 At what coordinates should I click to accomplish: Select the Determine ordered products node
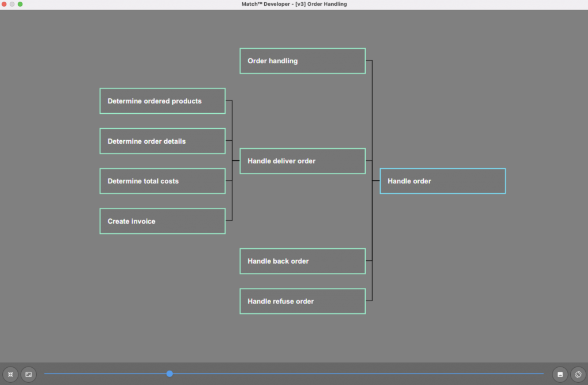162,101
